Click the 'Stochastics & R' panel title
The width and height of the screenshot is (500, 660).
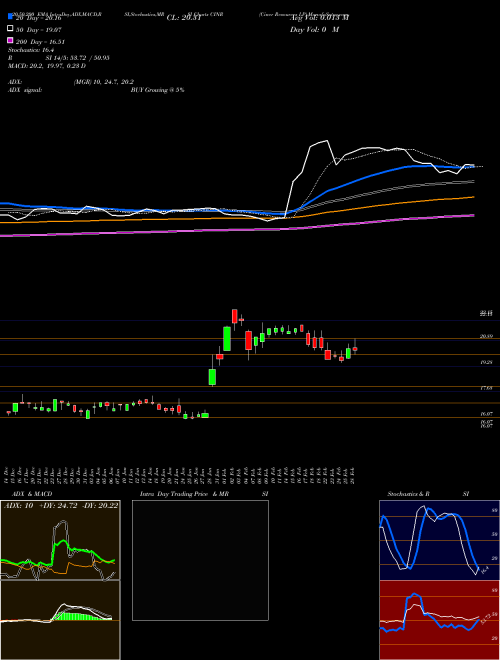click(408, 494)
